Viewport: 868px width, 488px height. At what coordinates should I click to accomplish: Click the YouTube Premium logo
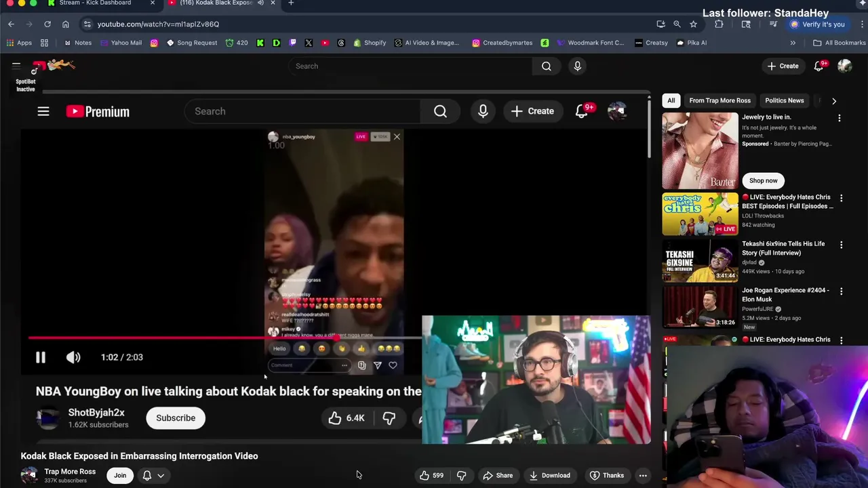(x=98, y=111)
